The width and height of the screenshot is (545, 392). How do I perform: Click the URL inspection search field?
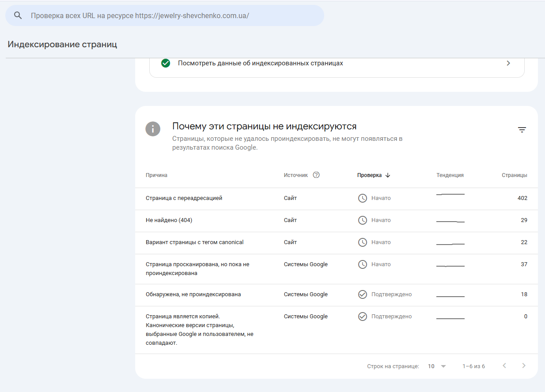[172, 15]
